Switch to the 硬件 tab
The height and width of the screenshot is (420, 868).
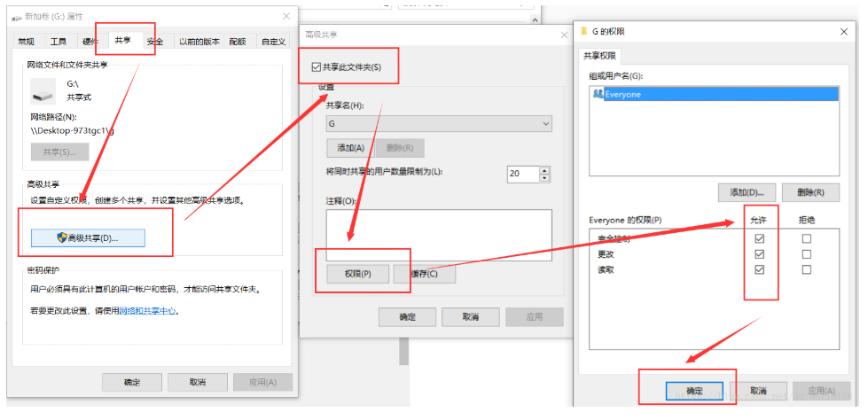[x=90, y=42]
